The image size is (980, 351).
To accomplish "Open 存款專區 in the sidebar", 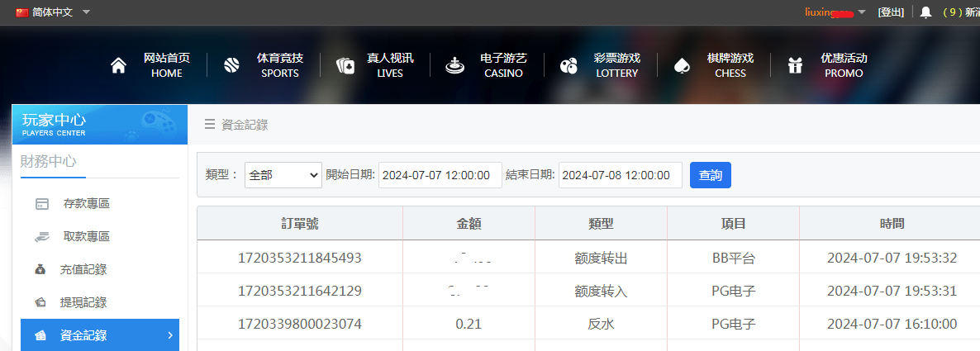I will (x=86, y=204).
